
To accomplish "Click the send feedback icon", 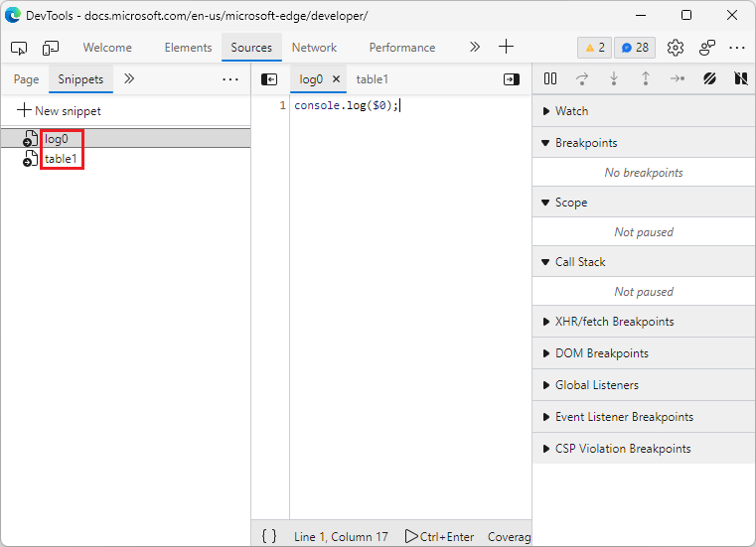I will click(706, 48).
